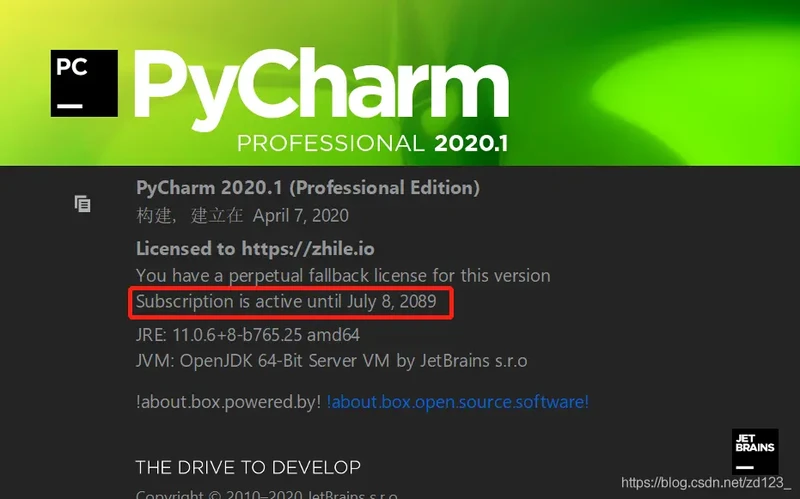The height and width of the screenshot is (499, 800).
Task: Click the black PC logo square
Action: coord(84,83)
